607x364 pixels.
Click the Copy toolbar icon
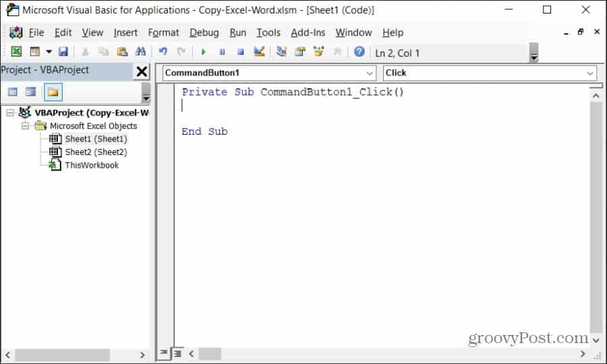103,51
